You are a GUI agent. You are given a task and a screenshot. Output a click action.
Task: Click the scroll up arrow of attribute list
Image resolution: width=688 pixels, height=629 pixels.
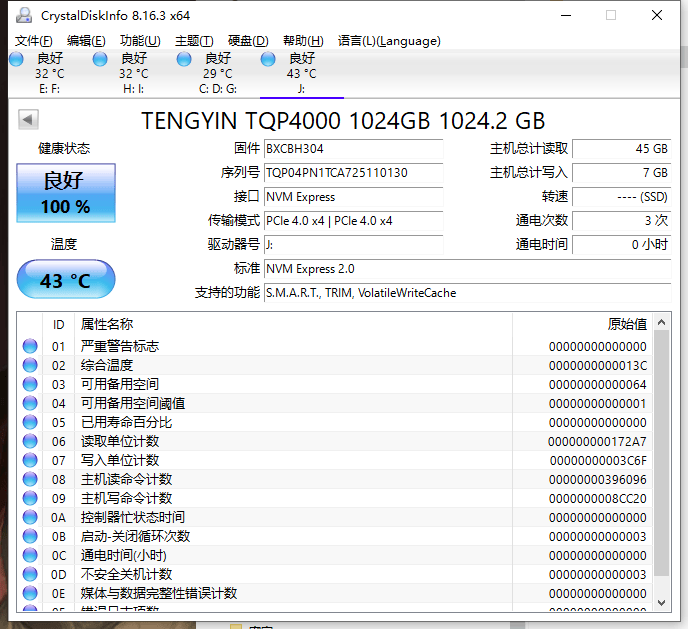662,323
